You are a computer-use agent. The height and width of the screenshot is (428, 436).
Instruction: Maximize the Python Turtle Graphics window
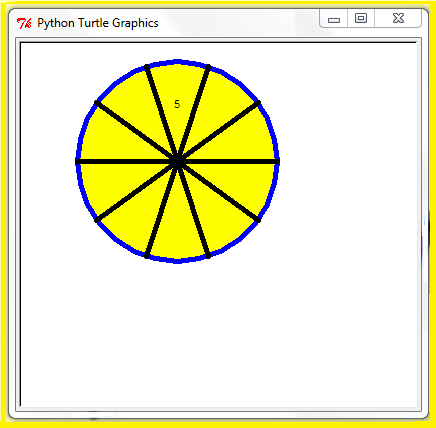click(361, 18)
